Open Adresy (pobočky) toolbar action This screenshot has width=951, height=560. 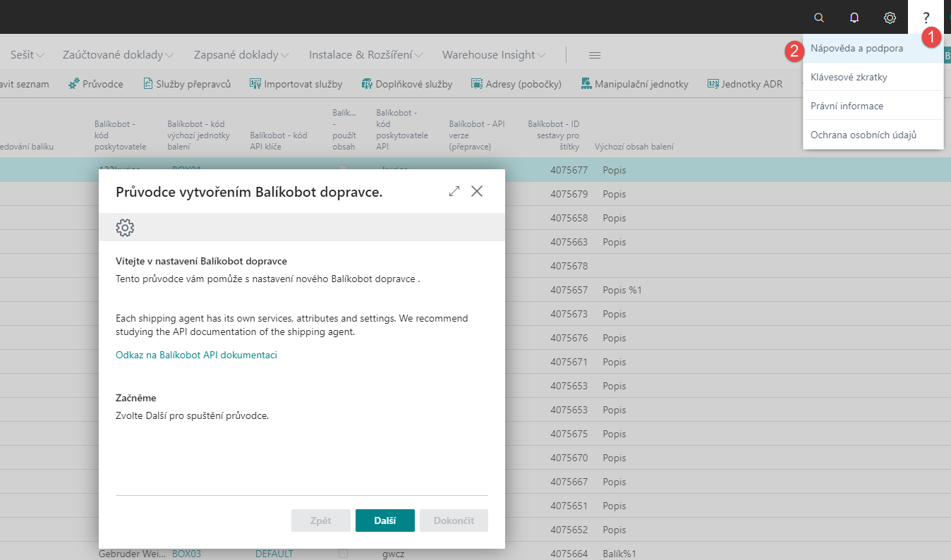coord(516,84)
